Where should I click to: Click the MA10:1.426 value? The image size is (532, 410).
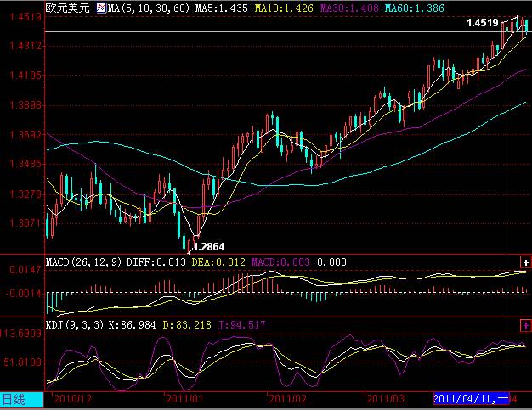pos(284,8)
